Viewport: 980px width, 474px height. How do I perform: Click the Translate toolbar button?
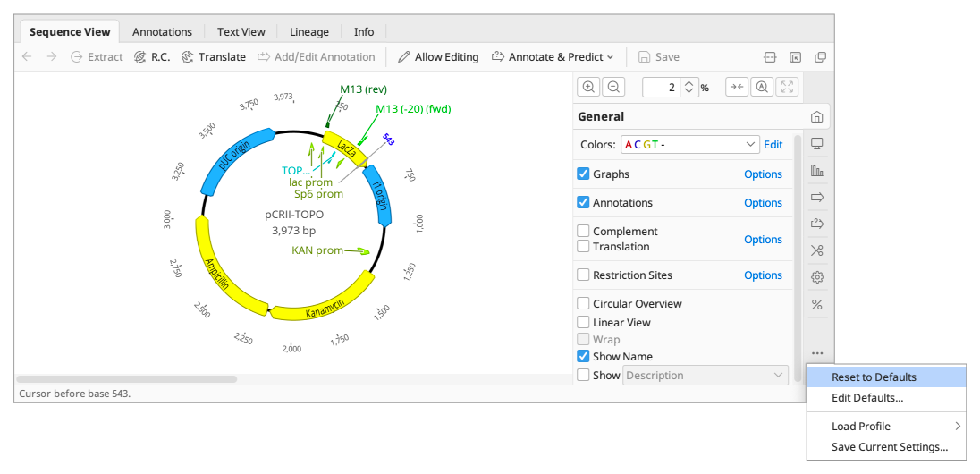[213, 56]
